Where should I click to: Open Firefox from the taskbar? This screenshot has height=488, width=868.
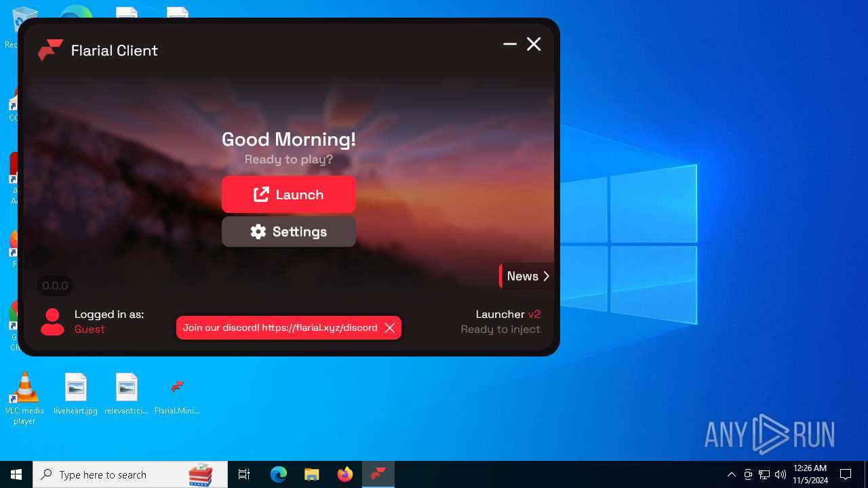[345, 474]
